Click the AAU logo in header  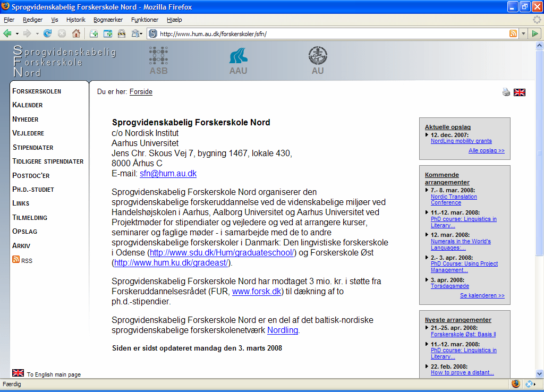[x=239, y=61]
